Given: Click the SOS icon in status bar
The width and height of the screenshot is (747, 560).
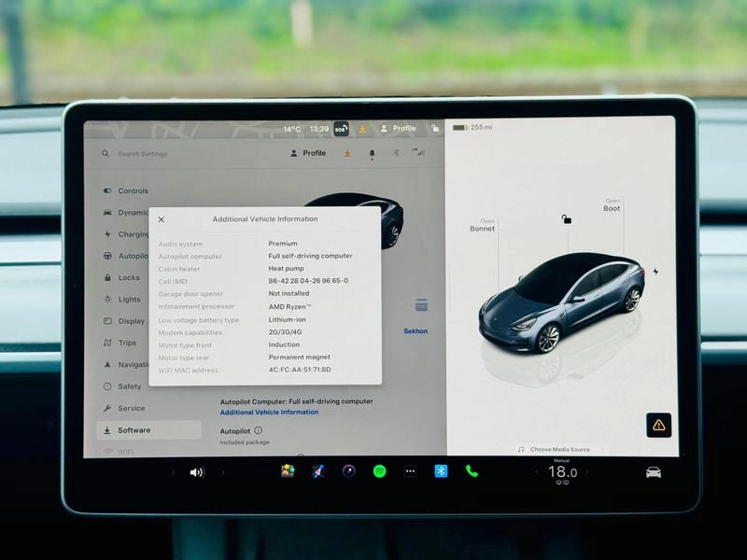Looking at the screenshot, I should pos(341,128).
